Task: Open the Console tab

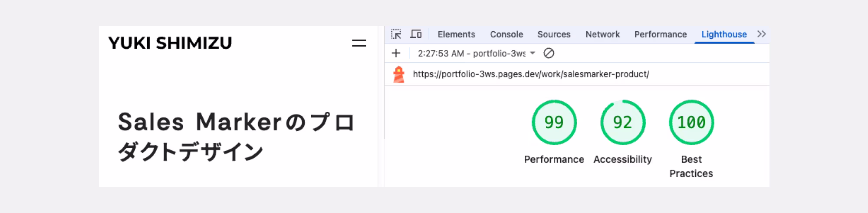Action: pos(506,34)
